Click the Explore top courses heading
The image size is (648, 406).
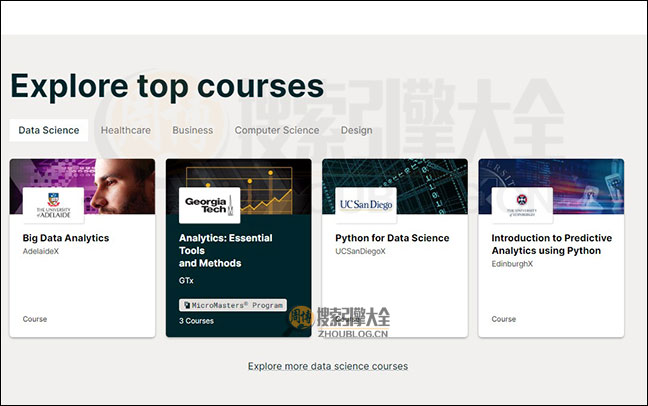(167, 87)
